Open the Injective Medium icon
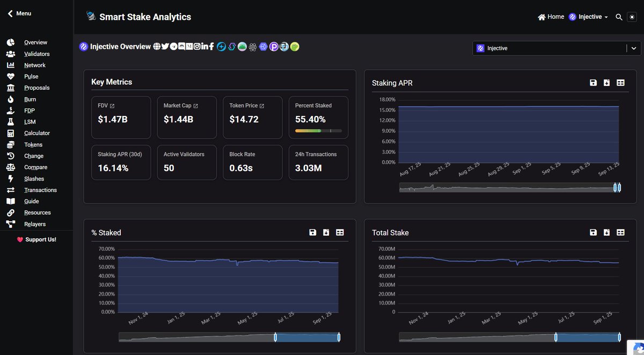Screen dimensions: 644x355 (189, 47)
